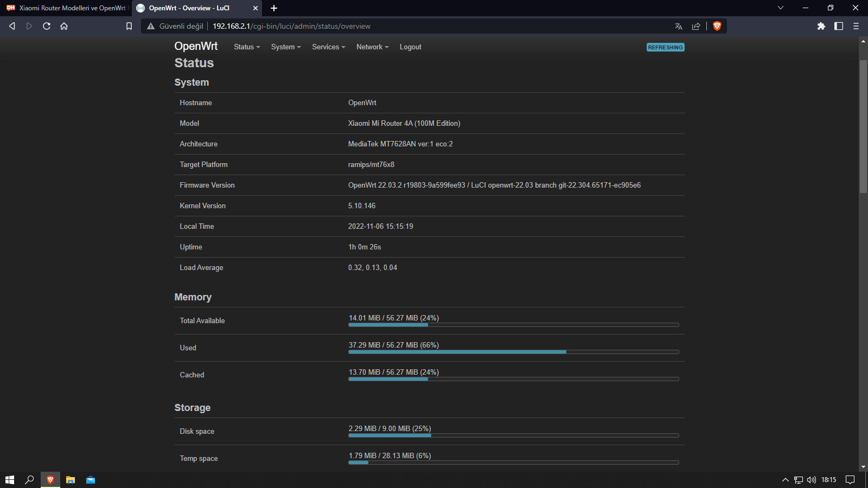This screenshot has width=868, height=488.
Task: Open File Explorer from taskbar
Action: coord(71,480)
